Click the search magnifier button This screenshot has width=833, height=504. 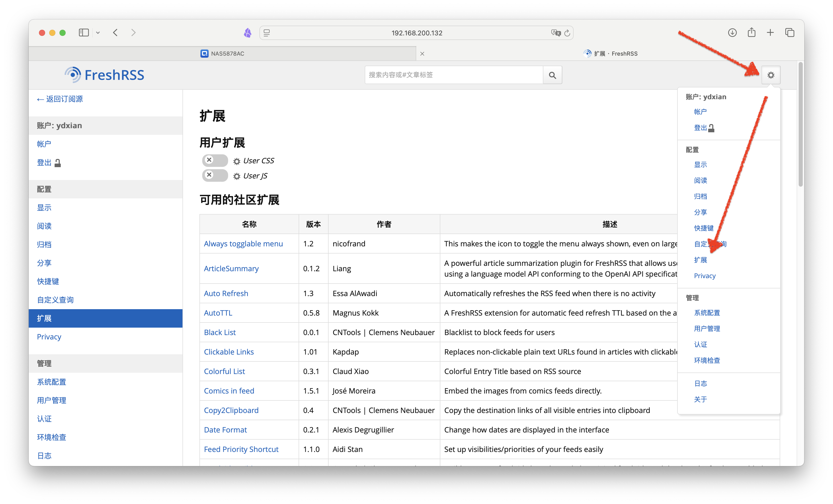(552, 75)
